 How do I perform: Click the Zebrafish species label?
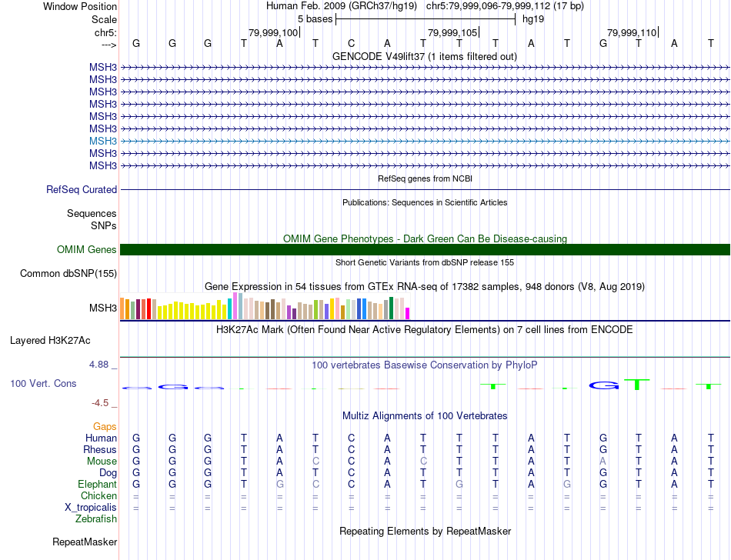pyautogui.click(x=95, y=519)
